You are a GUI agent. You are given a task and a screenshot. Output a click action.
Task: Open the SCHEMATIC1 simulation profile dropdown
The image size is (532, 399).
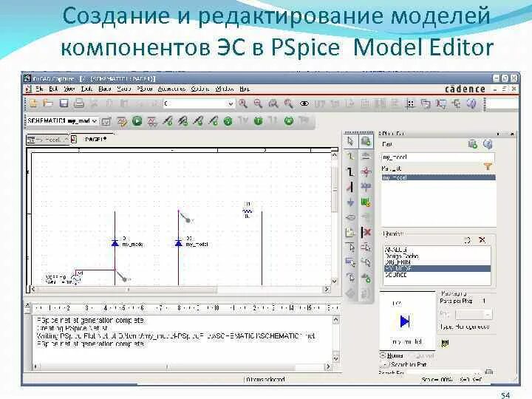coord(95,120)
